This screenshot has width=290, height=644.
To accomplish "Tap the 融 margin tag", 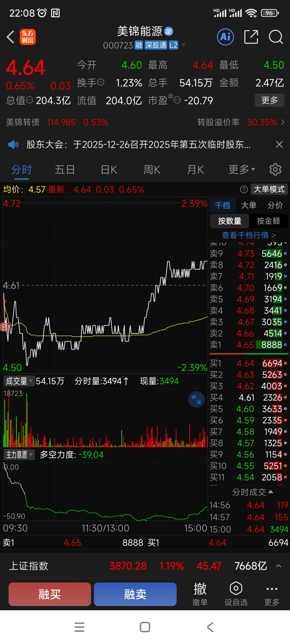I will point(139,45).
